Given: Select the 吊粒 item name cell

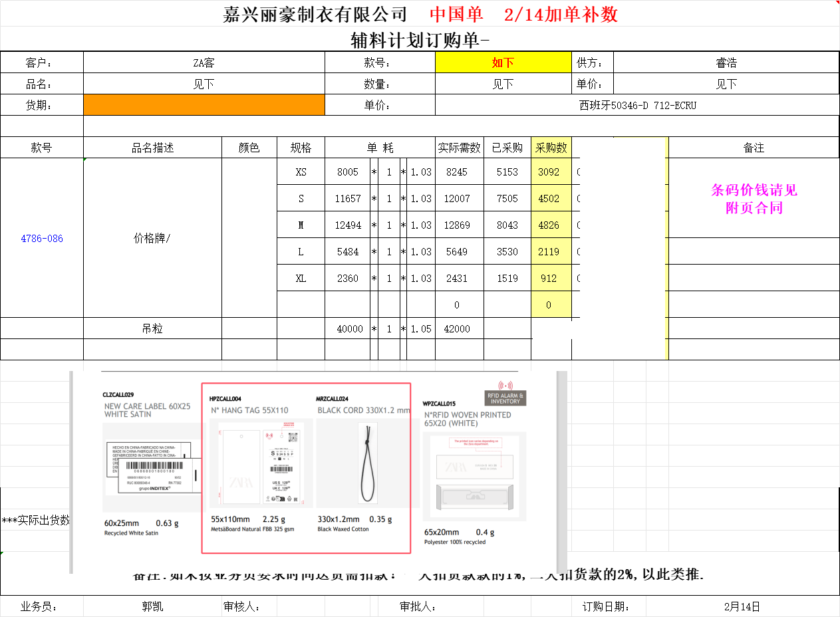Looking at the screenshot, I should [x=152, y=328].
